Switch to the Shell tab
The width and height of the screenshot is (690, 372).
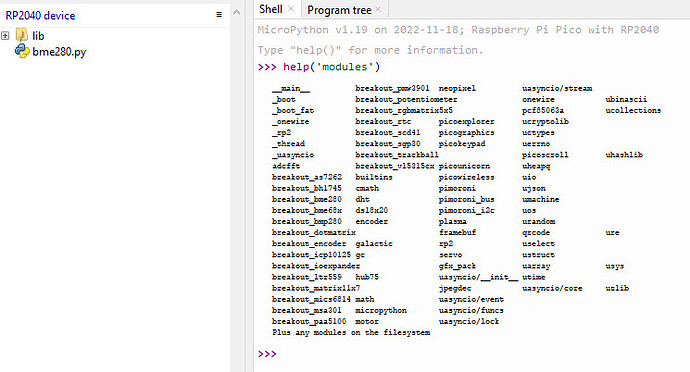point(271,9)
